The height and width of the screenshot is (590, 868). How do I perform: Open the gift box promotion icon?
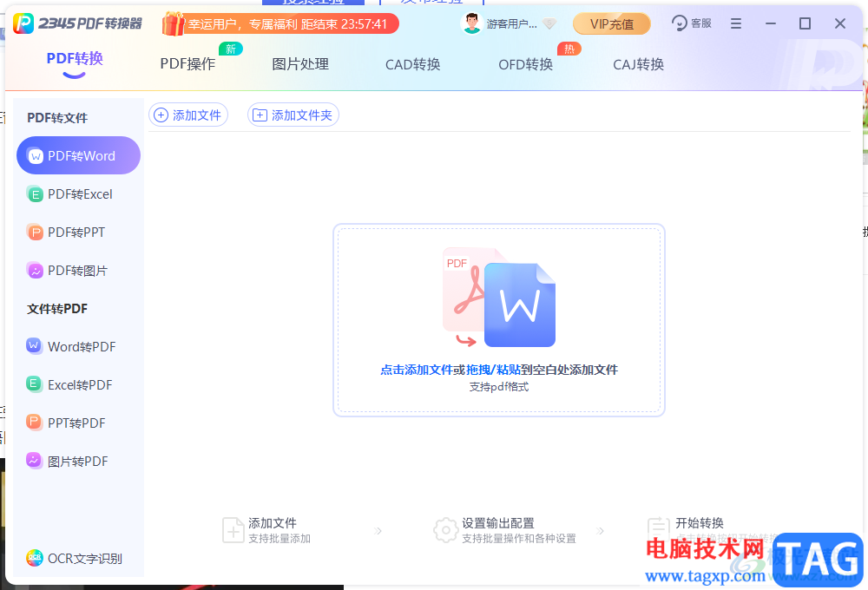click(x=174, y=24)
